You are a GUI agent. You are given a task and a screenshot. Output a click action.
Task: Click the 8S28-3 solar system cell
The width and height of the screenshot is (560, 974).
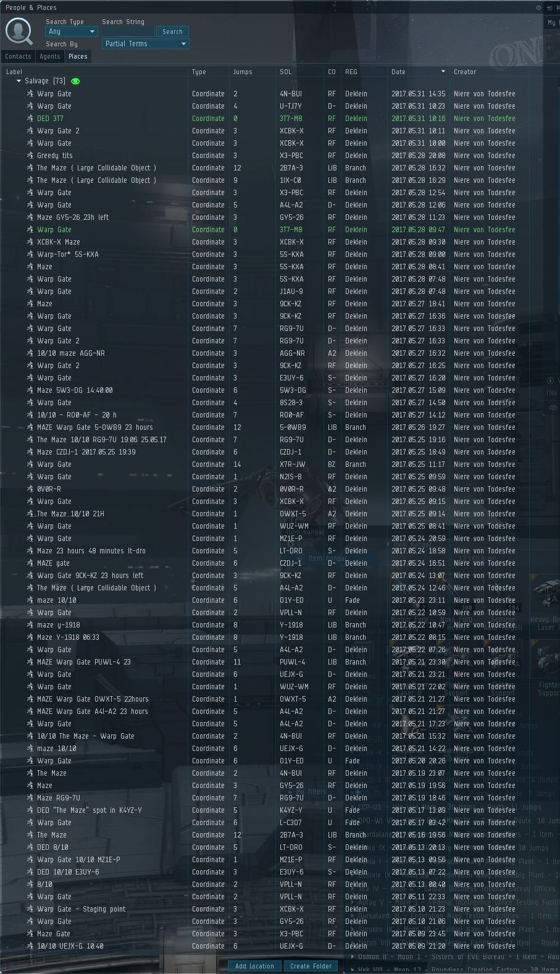click(x=291, y=403)
